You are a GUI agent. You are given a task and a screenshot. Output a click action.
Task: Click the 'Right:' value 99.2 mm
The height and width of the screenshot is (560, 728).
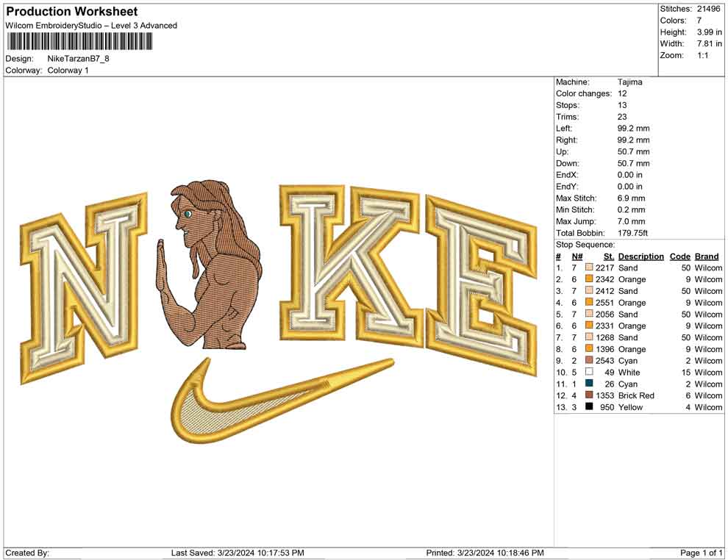point(633,140)
